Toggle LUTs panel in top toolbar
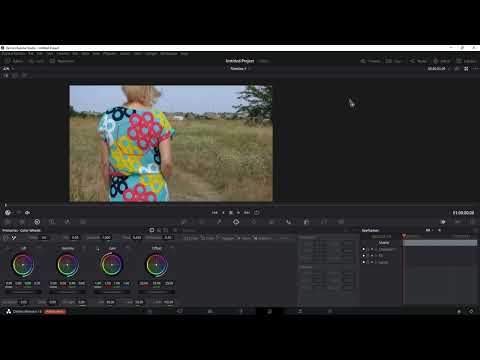 (x=36, y=61)
